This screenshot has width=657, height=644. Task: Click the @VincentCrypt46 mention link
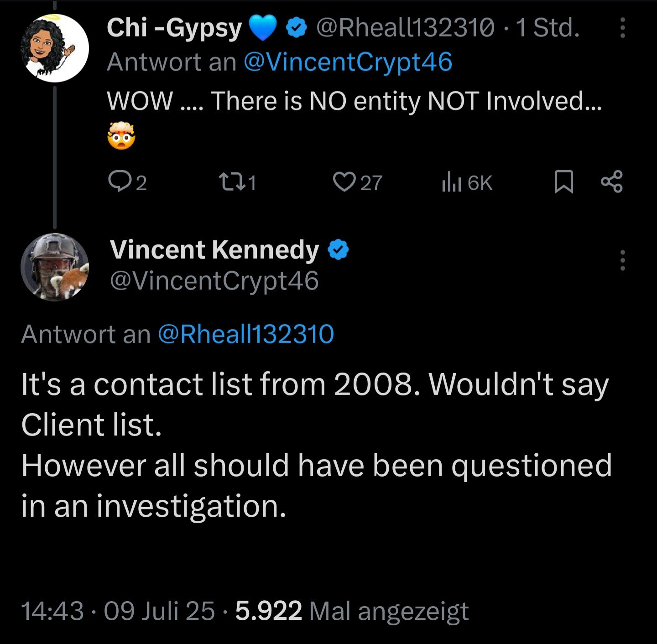[x=348, y=62]
